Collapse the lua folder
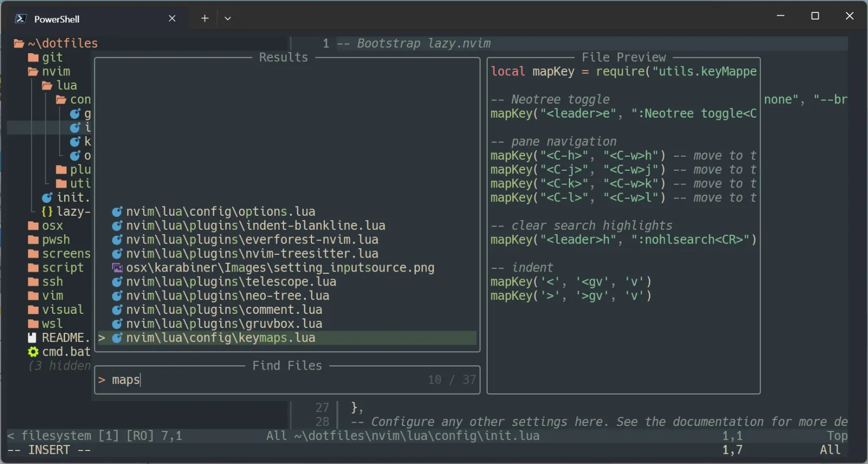 [x=60, y=86]
